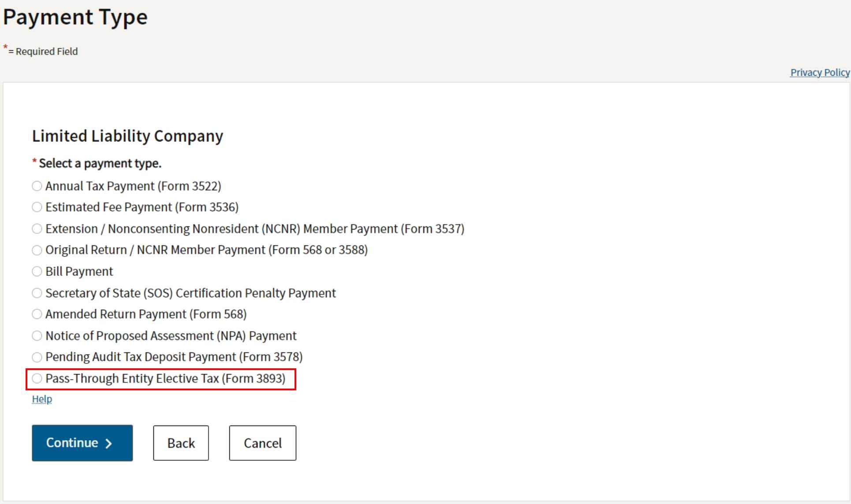Go back with the Back button
This screenshot has width=851, height=504.
pyautogui.click(x=181, y=443)
